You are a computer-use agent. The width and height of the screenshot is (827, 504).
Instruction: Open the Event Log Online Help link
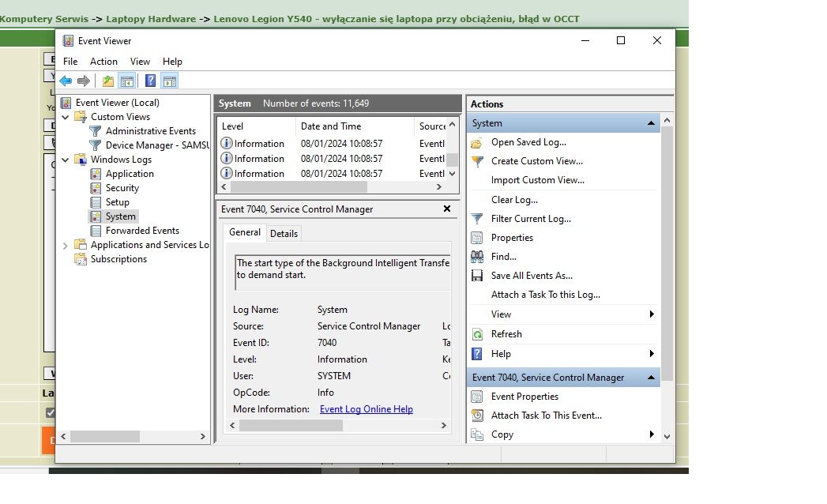tap(366, 409)
